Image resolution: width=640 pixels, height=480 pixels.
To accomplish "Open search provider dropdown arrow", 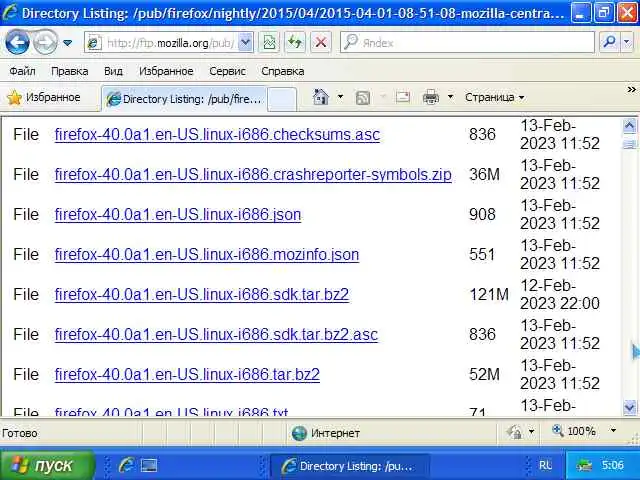I will click(x=627, y=42).
